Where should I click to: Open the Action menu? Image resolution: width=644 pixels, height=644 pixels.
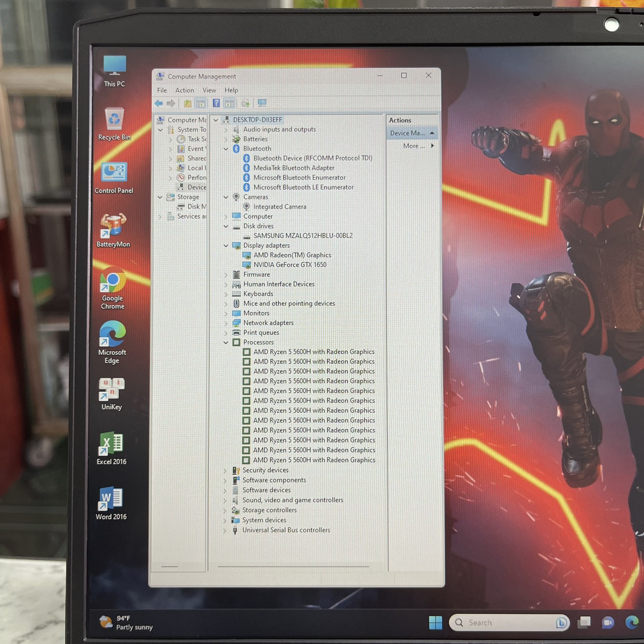(185, 90)
